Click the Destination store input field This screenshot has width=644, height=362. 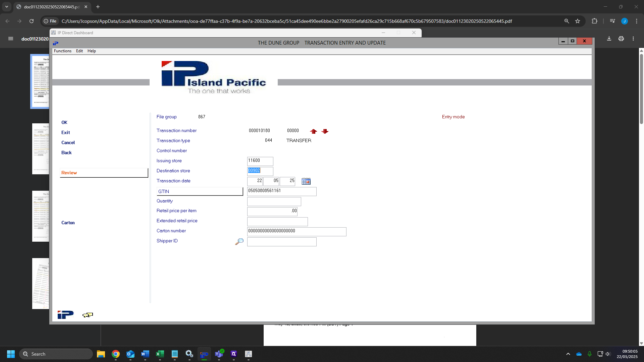pos(260,171)
